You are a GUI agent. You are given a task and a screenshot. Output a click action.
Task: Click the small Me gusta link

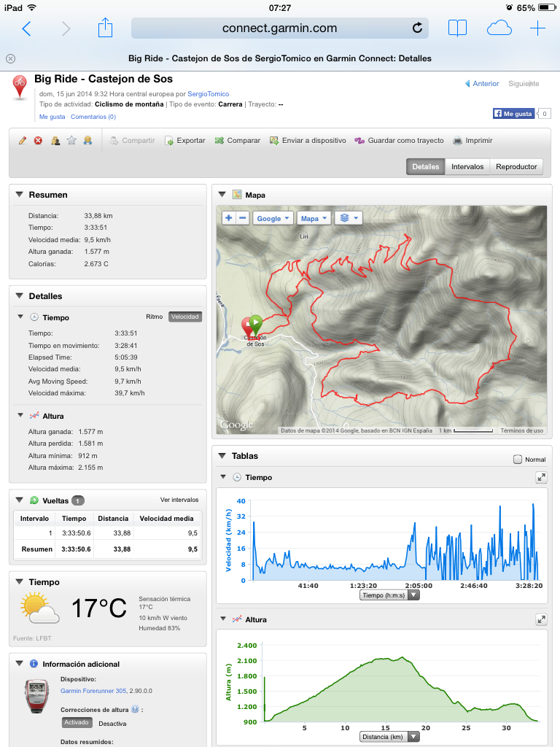[x=52, y=117]
